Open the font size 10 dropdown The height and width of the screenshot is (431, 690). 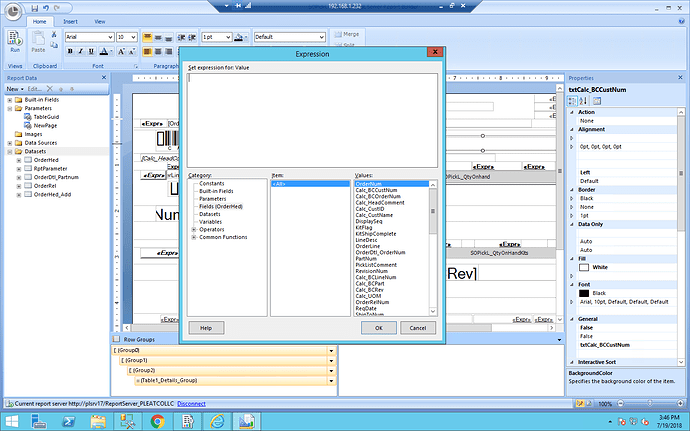click(x=133, y=37)
